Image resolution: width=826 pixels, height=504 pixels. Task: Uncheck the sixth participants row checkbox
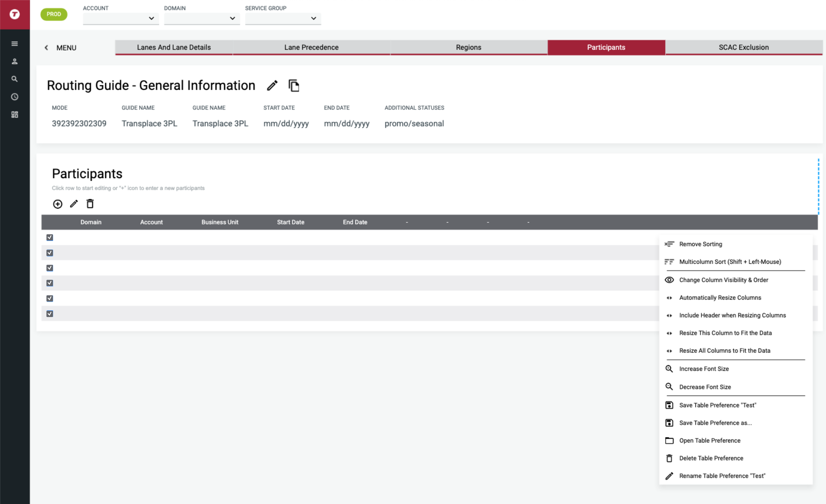coord(50,314)
